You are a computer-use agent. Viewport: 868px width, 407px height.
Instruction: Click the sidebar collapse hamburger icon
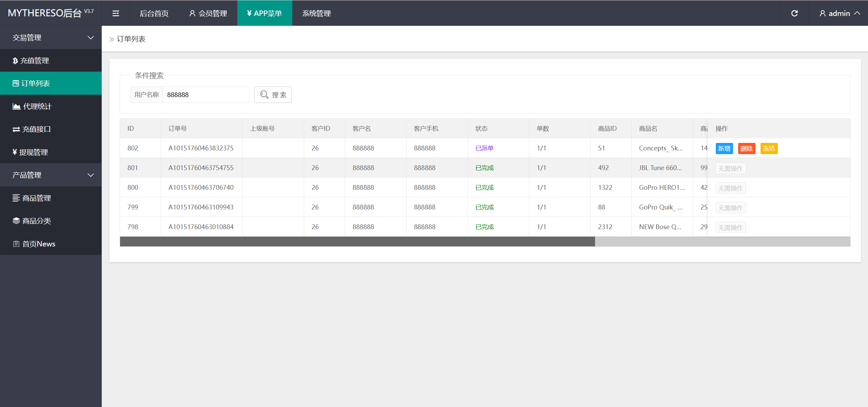116,13
